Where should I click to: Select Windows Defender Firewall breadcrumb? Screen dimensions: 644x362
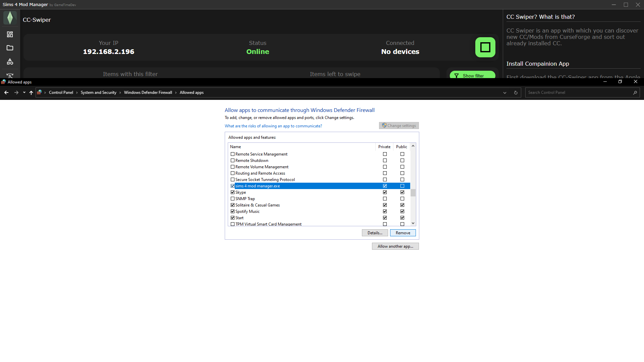(148, 93)
